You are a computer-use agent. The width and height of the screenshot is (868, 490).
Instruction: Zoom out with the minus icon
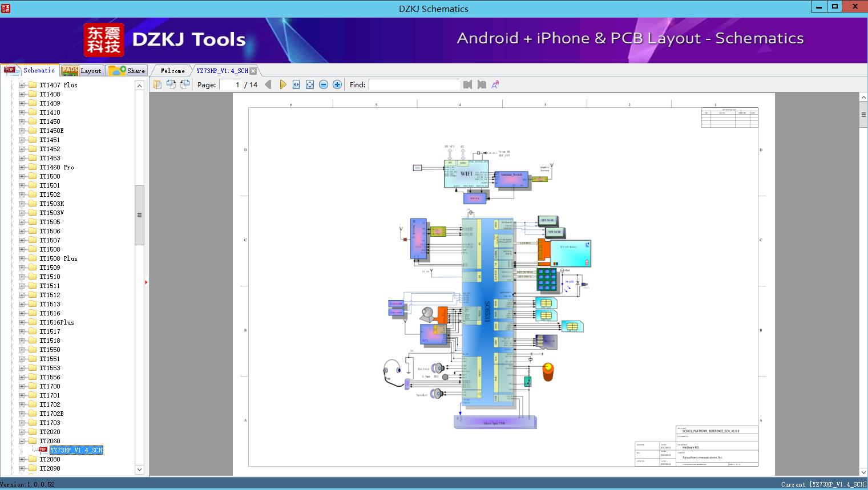[x=324, y=84]
